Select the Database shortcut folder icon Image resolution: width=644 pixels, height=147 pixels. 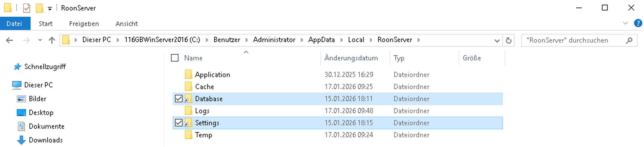[188, 98]
